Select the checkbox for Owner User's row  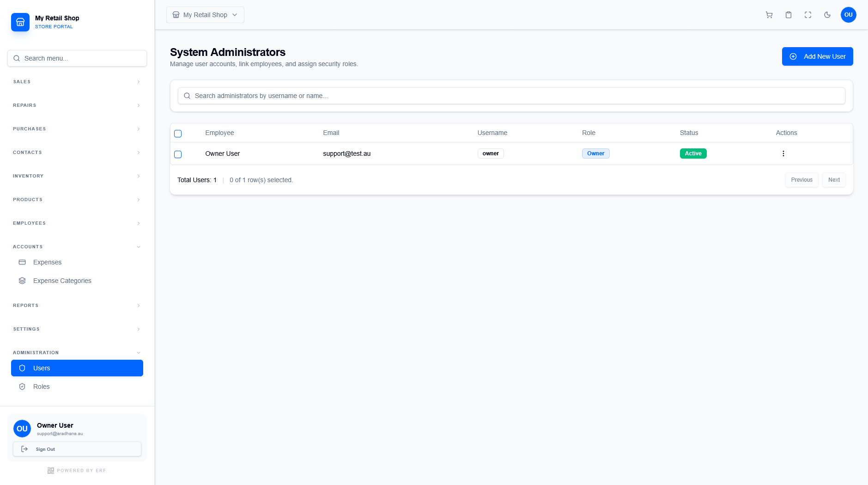pyautogui.click(x=178, y=154)
